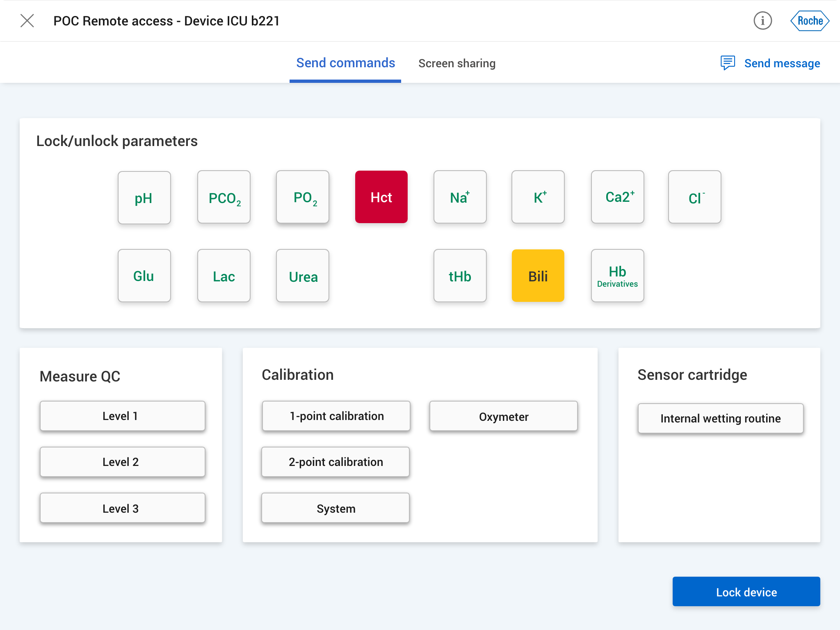This screenshot has height=630, width=840.
Task: Switch to the Screen sharing tab
Action: tap(457, 64)
